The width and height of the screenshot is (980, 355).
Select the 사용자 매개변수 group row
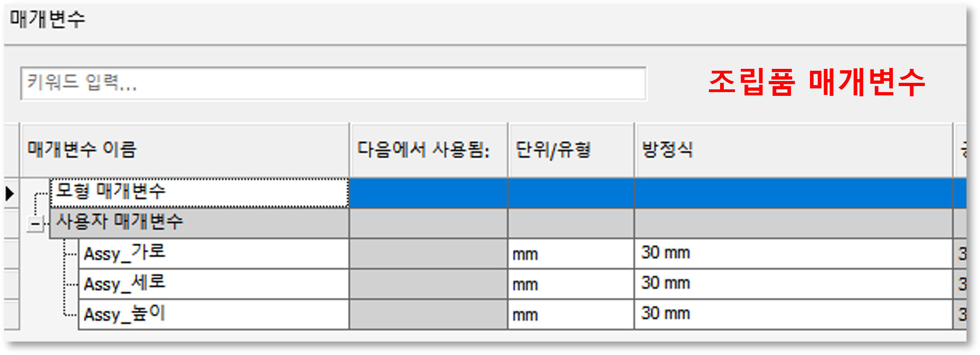click(198, 222)
